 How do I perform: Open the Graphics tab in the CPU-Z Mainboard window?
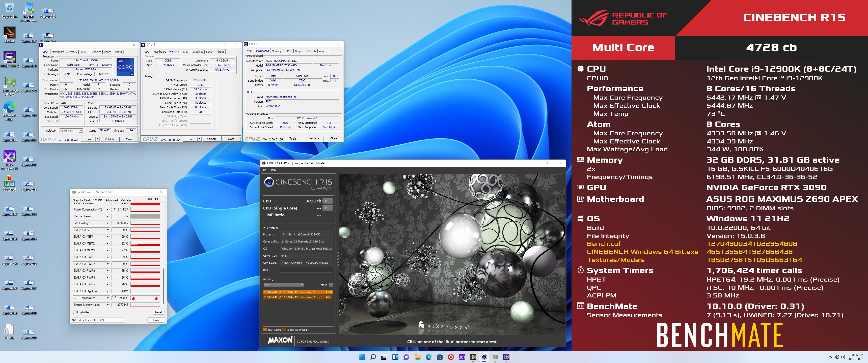(300, 51)
